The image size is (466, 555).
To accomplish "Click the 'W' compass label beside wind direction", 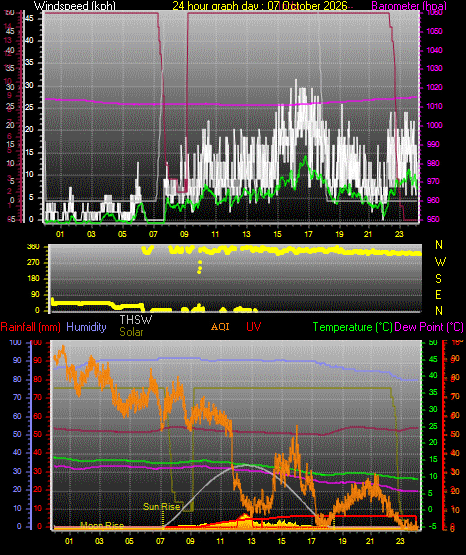I will 440,262.
